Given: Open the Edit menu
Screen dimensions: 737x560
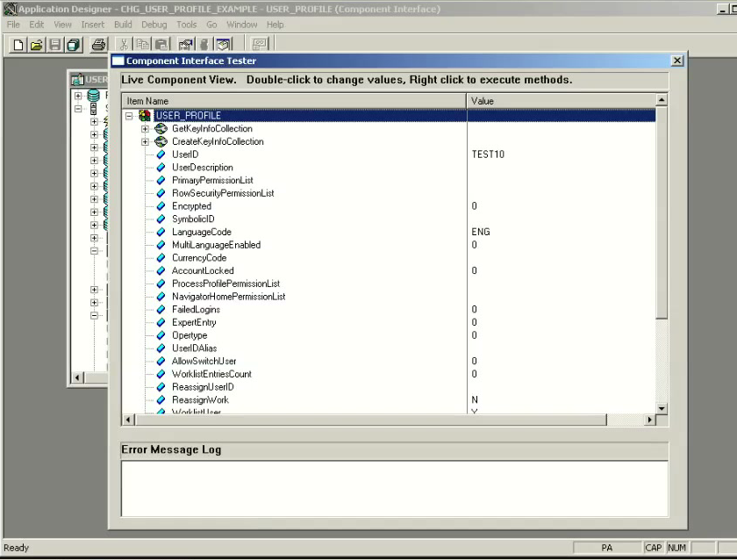Looking at the screenshot, I should (36, 25).
